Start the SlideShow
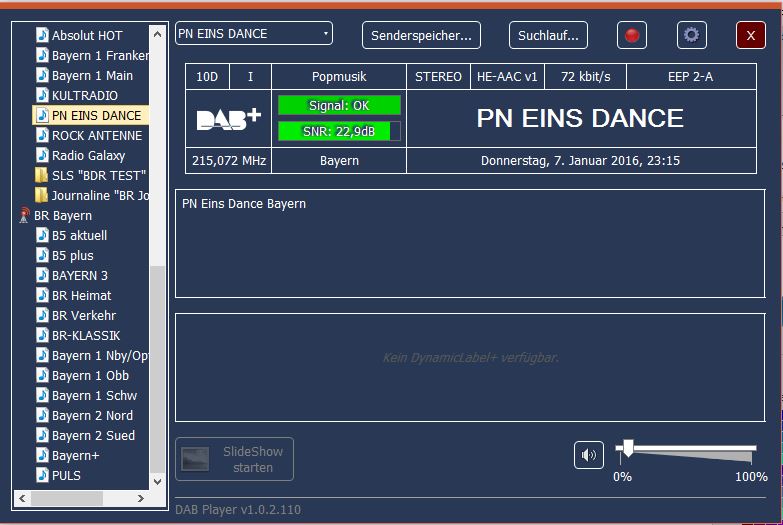 click(235, 459)
